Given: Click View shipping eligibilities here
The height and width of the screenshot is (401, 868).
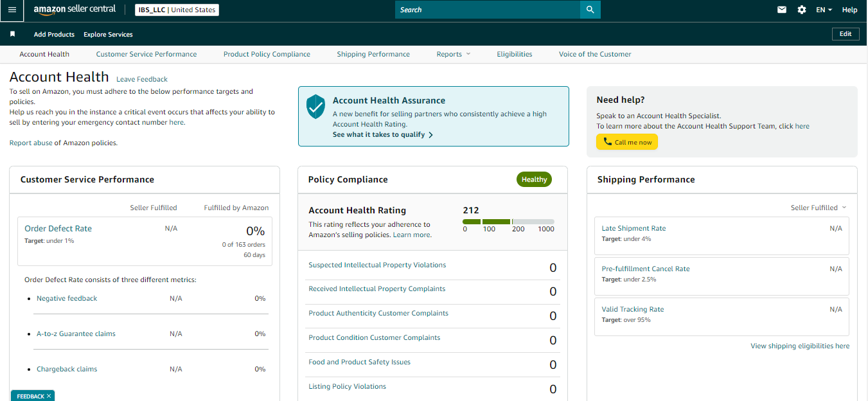Looking at the screenshot, I should point(800,346).
